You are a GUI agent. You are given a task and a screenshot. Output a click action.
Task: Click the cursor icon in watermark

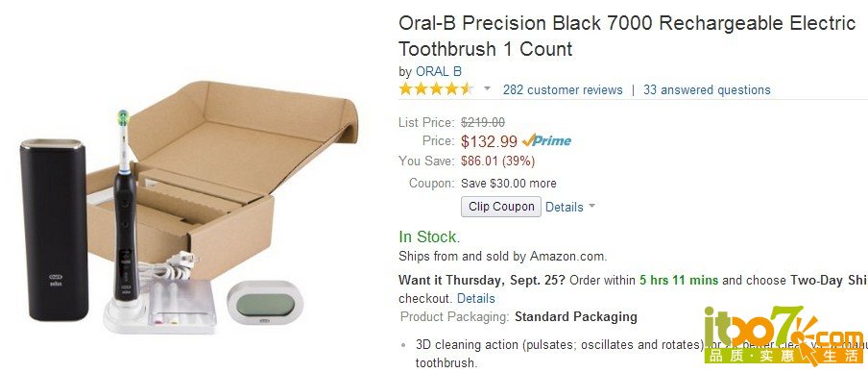pyautogui.click(x=806, y=352)
